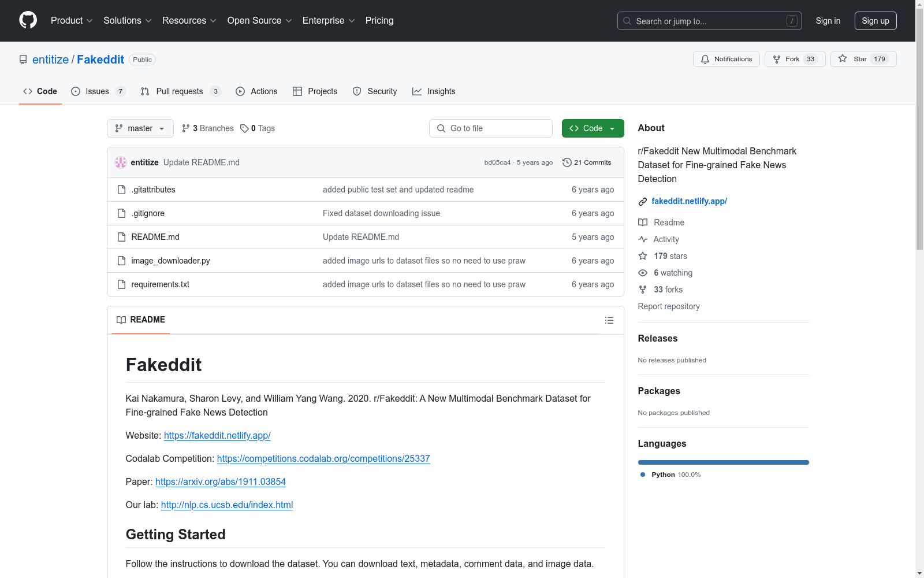Click the book icon next to Readme
Viewport: 924px width, 578px height.
[643, 223]
